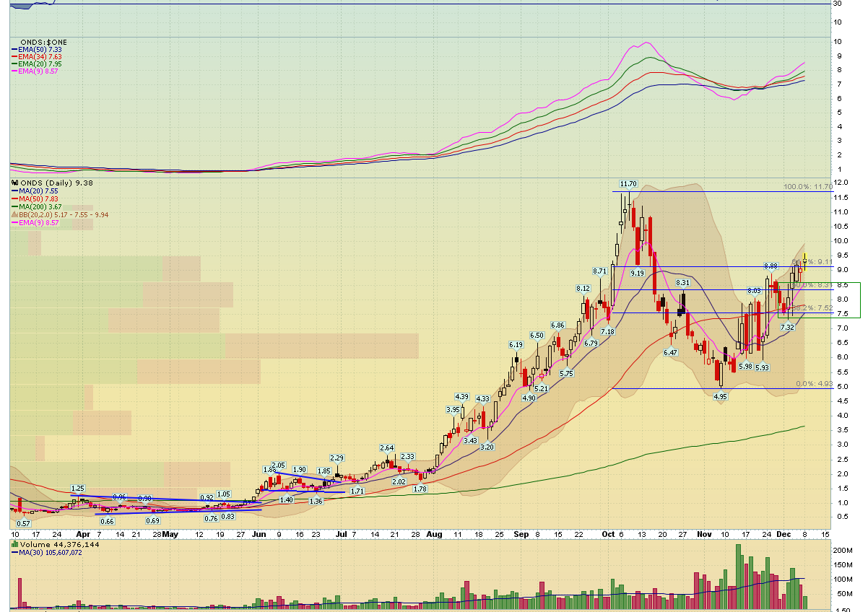
Task: Click the 2.64 price label
Action: coord(387,447)
